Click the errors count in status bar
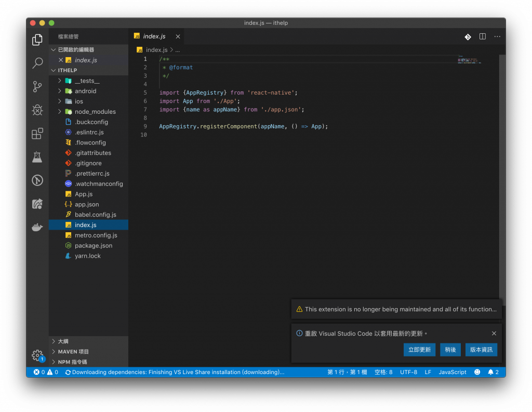Viewport: 532px width, 412px height. pos(39,373)
